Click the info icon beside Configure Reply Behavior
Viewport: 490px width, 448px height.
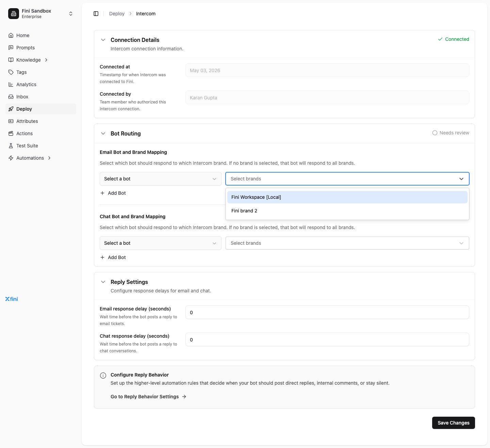[103, 375]
